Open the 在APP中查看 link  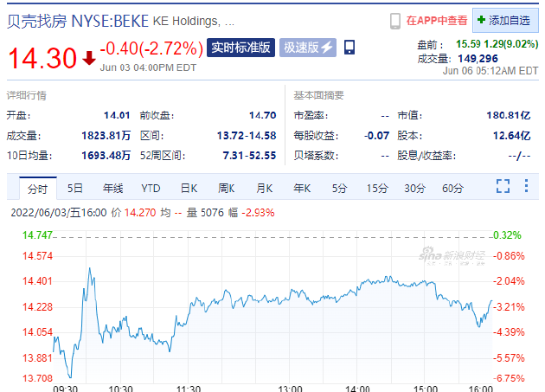point(437,21)
